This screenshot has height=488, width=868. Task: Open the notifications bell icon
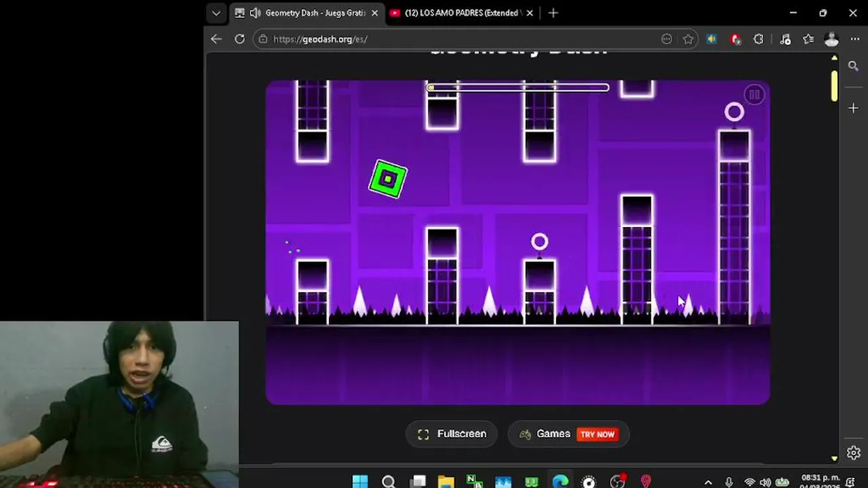click(850, 483)
